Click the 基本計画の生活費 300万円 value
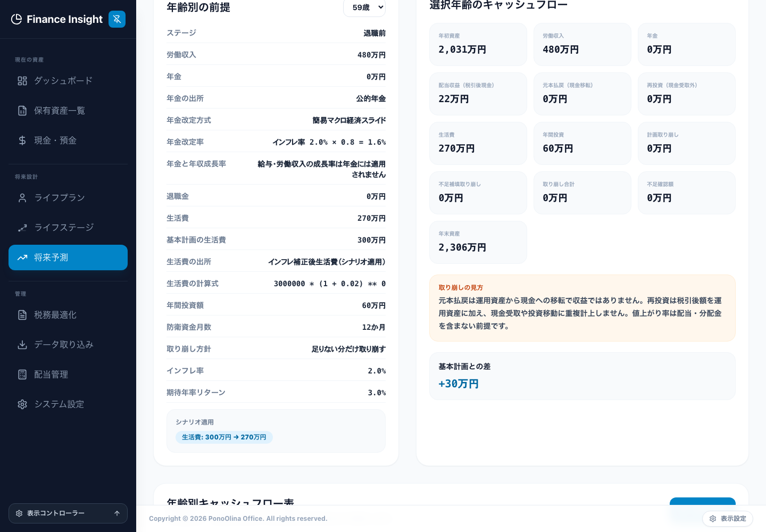Viewport: 766px width, 532px height. pyautogui.click(x=372, y=240)
